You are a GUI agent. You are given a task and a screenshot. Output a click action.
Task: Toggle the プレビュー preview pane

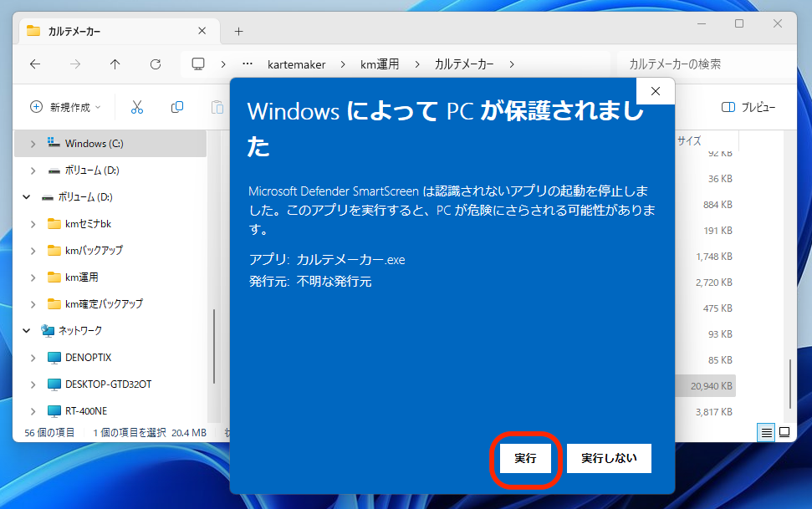[x=748, y=107]
